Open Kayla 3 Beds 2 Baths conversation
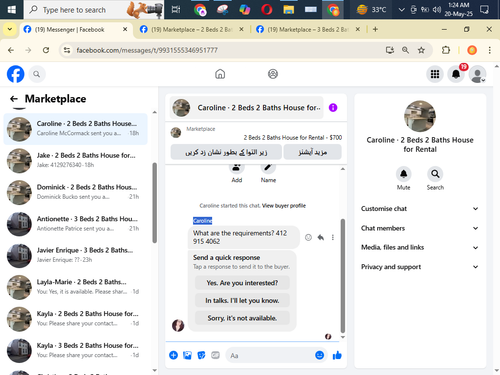The height and width of the screenshot is (375, 500). click(76, 351)
